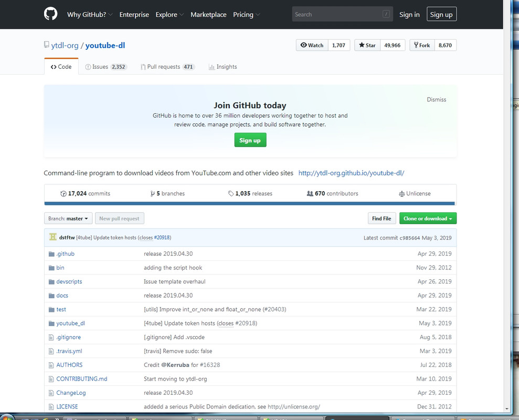This screenshot has width=519, height=420.
Task: Open the 1,035 releases link
Action: coord(250,193)
